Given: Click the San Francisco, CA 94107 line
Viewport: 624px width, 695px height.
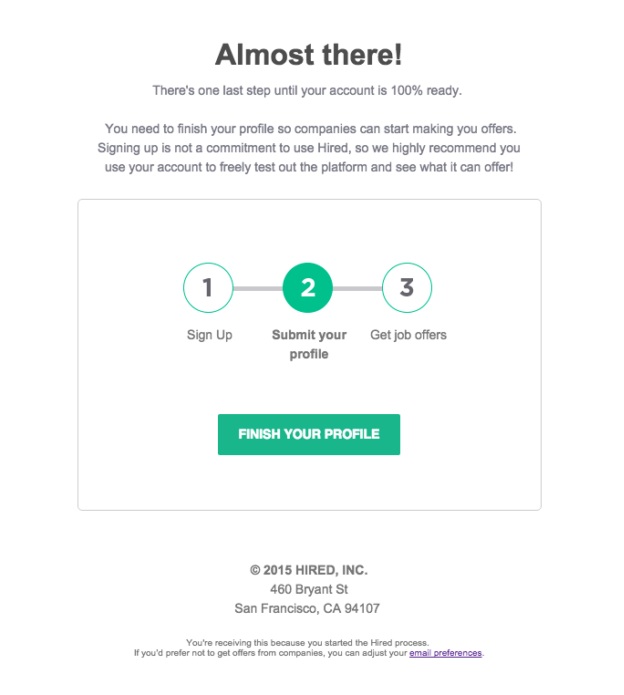Looking at the screenshot, I should pos(307,608).
